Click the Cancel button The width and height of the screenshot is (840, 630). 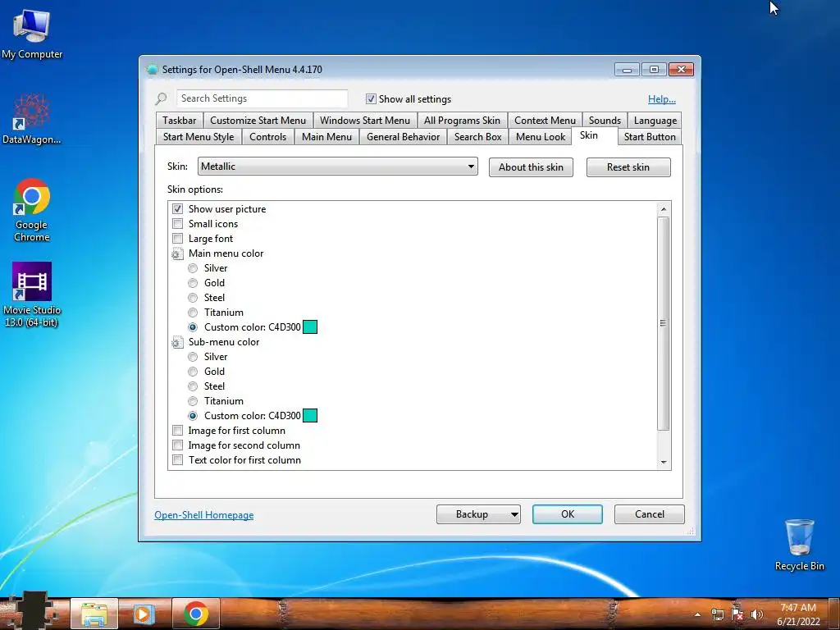(x=650, y=514)
